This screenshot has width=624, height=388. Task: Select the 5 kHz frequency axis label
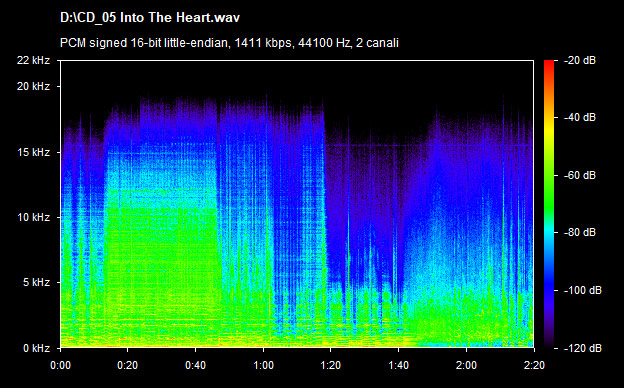(x=36, y=282)
